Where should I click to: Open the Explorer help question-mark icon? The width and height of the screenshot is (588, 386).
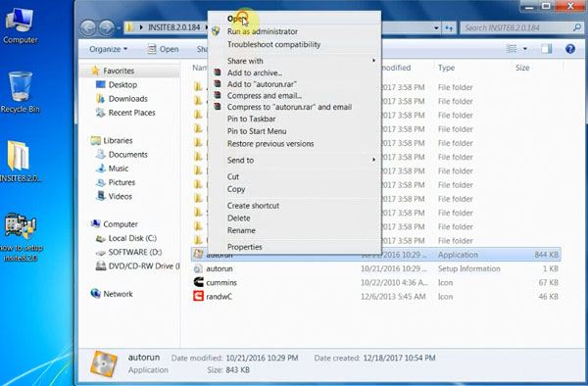tap(570, 49)
